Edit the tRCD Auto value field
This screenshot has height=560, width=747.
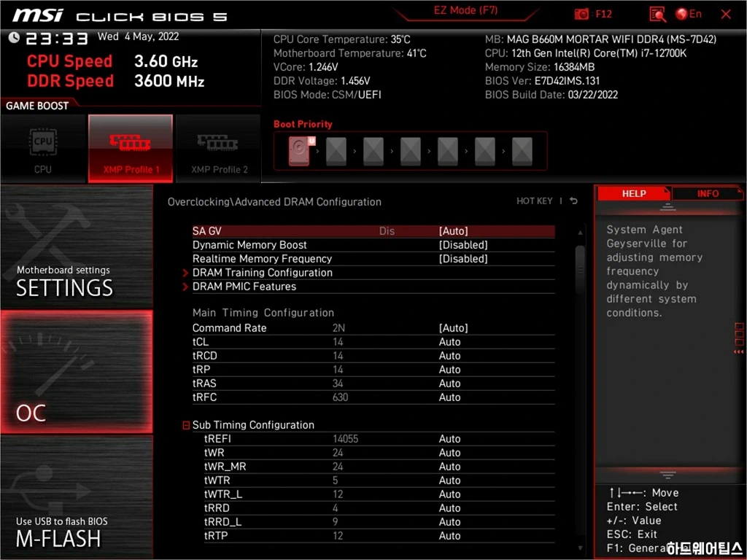(449, 356)
